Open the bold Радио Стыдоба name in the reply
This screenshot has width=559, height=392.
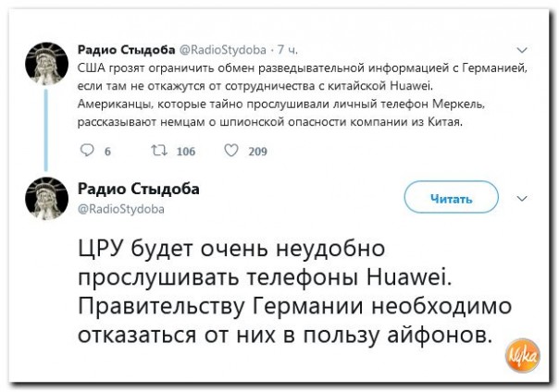(x=138, y=190)
